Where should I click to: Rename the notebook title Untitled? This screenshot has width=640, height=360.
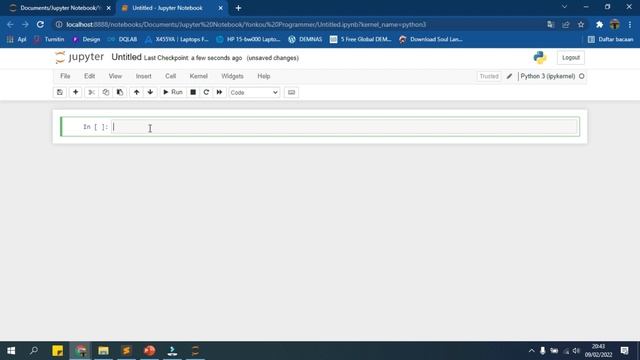click(x=127, y=57)
